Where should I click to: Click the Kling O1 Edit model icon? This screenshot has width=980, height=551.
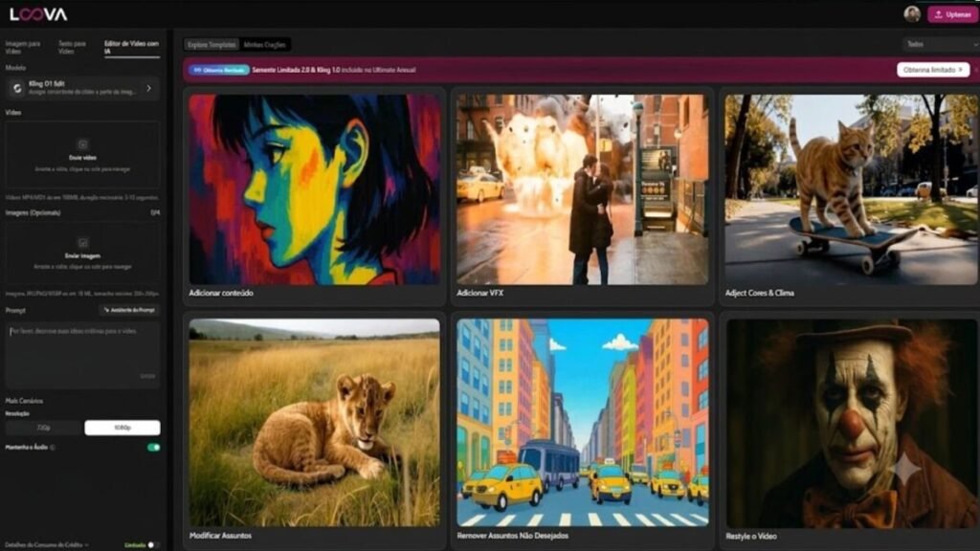tap(17, 88)
